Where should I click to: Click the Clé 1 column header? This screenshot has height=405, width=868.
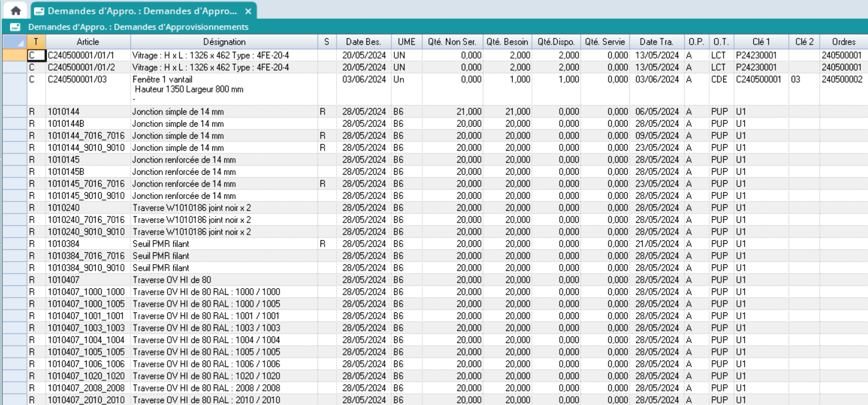point(761,42)
